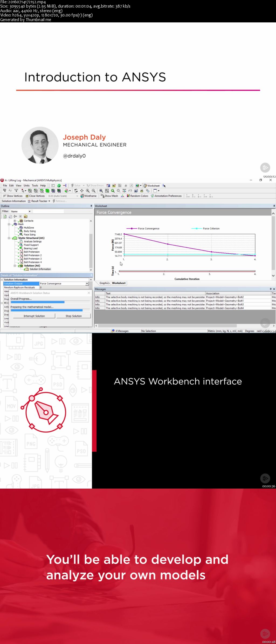The width and height of the screenshot is (276, 644).
Task: Click the outline filter text field
Action: [x=48, y=212]
